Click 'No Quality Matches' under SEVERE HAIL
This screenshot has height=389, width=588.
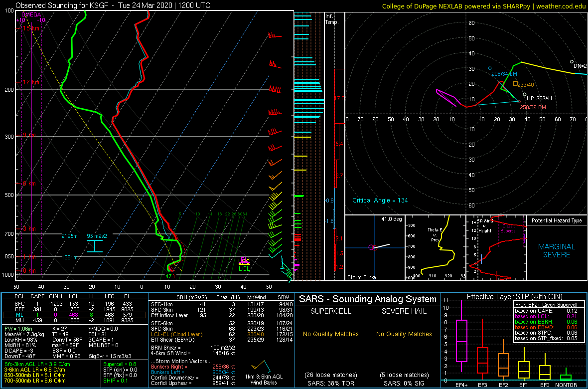tap(404, 334)
